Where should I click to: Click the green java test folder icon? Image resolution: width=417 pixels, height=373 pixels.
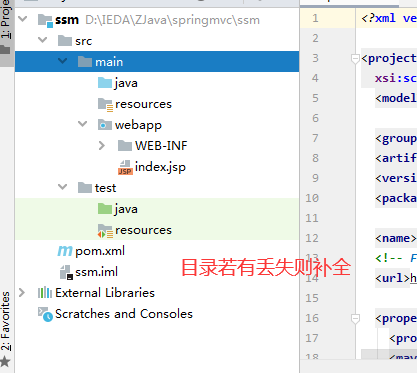point(105,209)
